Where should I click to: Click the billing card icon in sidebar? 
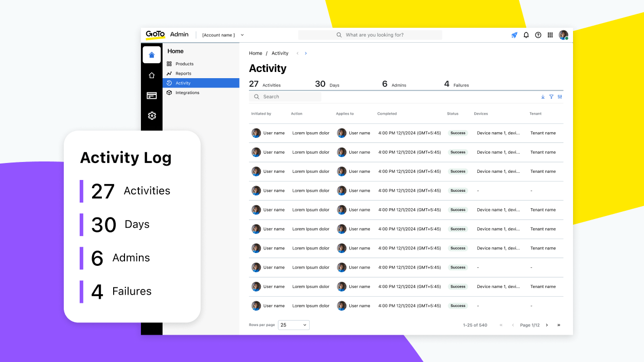[152, 96]
